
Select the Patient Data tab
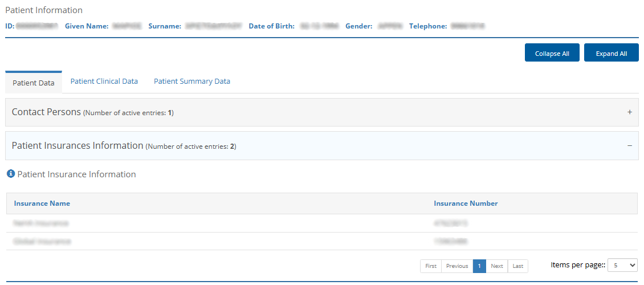34,83
